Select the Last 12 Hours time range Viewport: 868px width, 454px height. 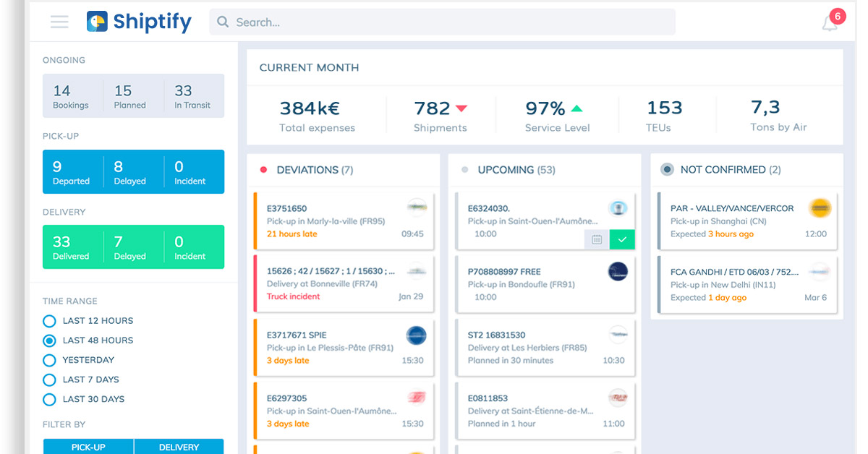click(x=50, y=321)
